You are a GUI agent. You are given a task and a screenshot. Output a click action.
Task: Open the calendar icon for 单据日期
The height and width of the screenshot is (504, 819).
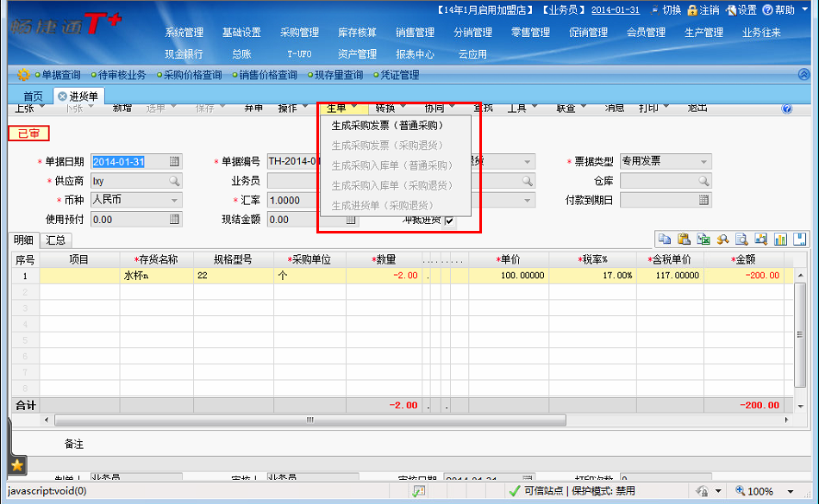(174, 162)
